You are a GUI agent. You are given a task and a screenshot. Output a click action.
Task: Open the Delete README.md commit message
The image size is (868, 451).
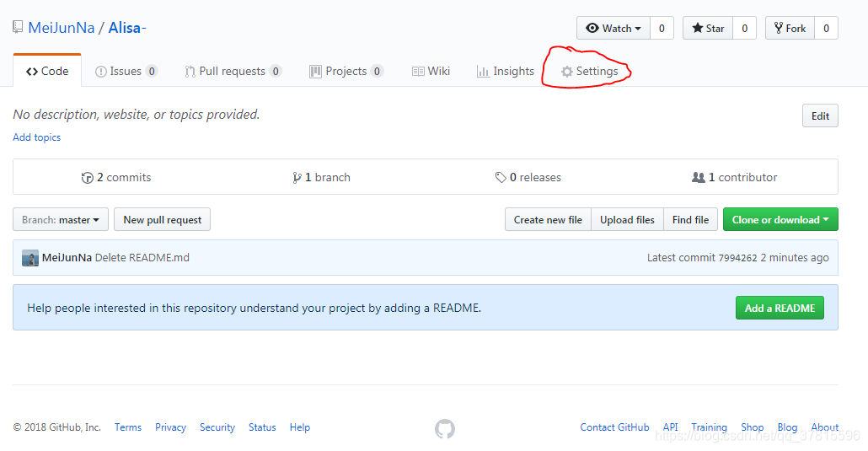click(142, 258)
